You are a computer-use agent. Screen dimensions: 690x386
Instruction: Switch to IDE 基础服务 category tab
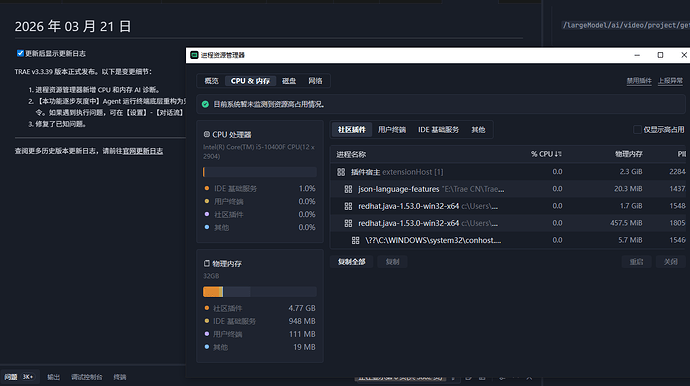pos(438,130)
